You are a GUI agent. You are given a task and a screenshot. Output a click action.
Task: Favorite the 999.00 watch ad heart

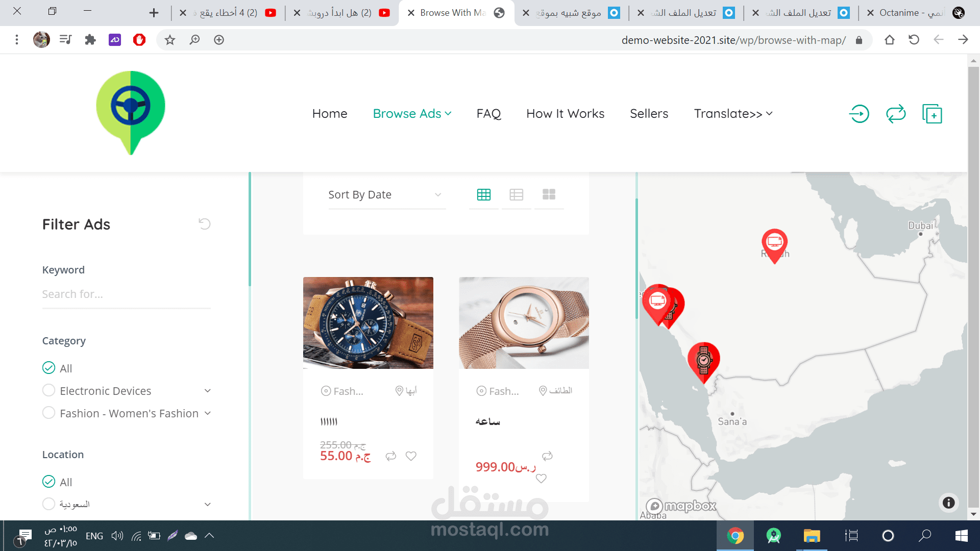[x=541, y=479]
